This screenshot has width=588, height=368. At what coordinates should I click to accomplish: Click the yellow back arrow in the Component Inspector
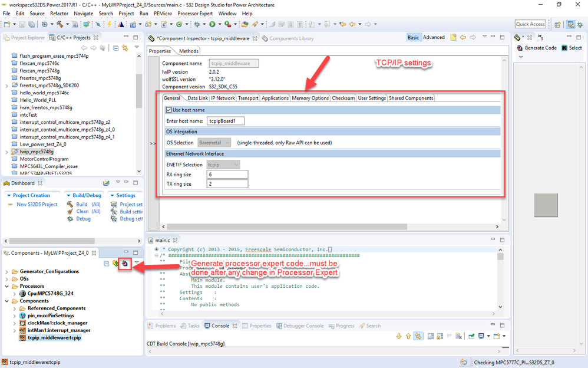(463, 38)
